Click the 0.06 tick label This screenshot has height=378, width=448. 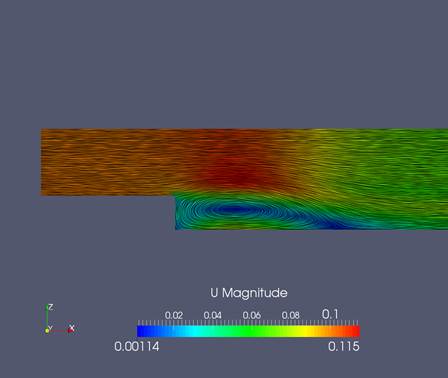click(252, 315)
